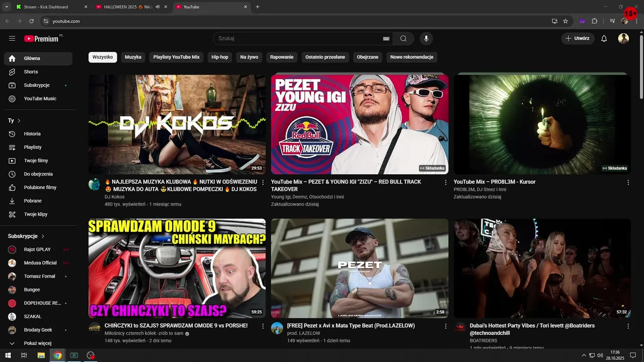Select the Muzyka filter chip
This screenshot has height=362, width=644.
(x=133, y=57)
